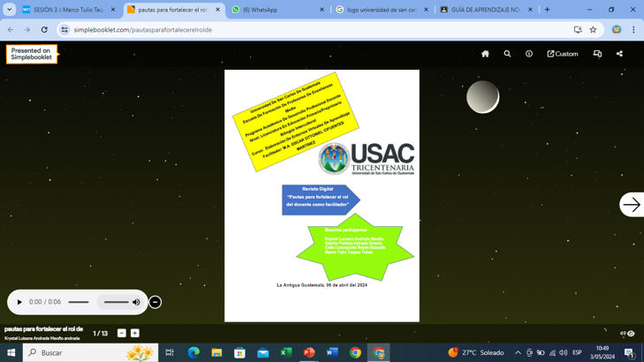Bookmark this page with the star
Screen dimensions: 644x362
[x=593, y=29]
